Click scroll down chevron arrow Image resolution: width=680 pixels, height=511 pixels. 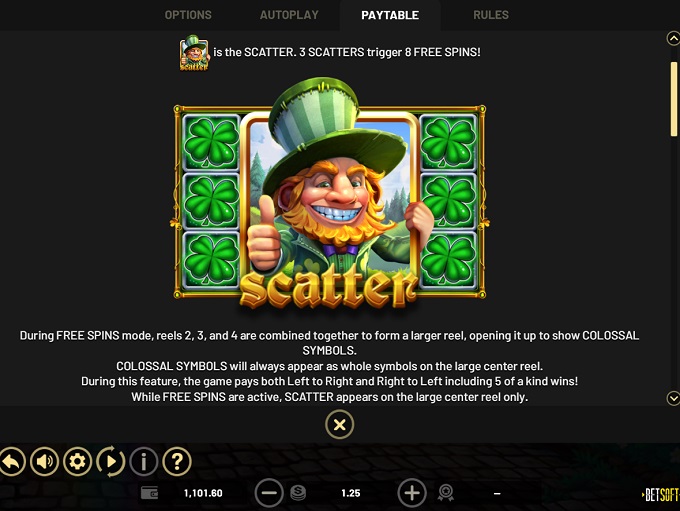coord(673,398)
